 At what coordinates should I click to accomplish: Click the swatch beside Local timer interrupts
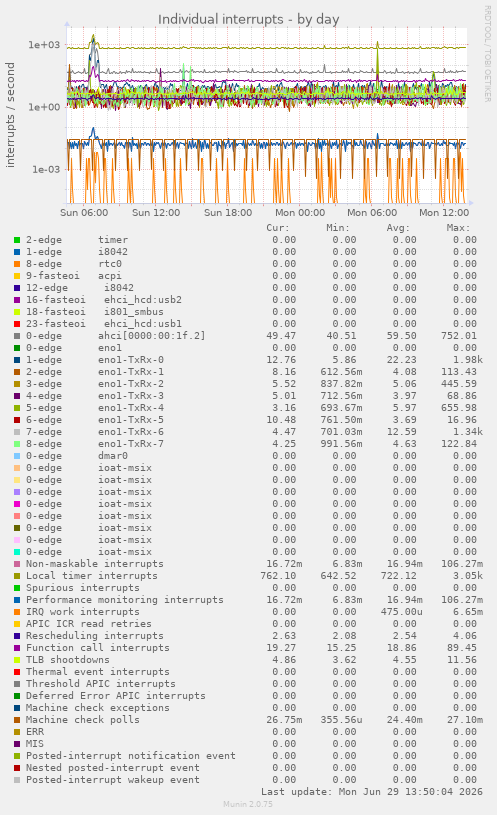coord(17,576)
